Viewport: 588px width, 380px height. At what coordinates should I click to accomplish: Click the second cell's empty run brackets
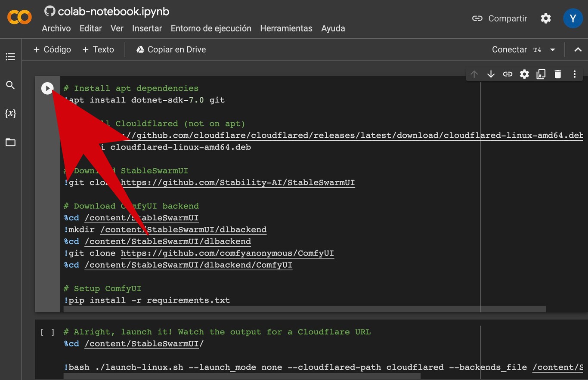click(x=47, y=332)
